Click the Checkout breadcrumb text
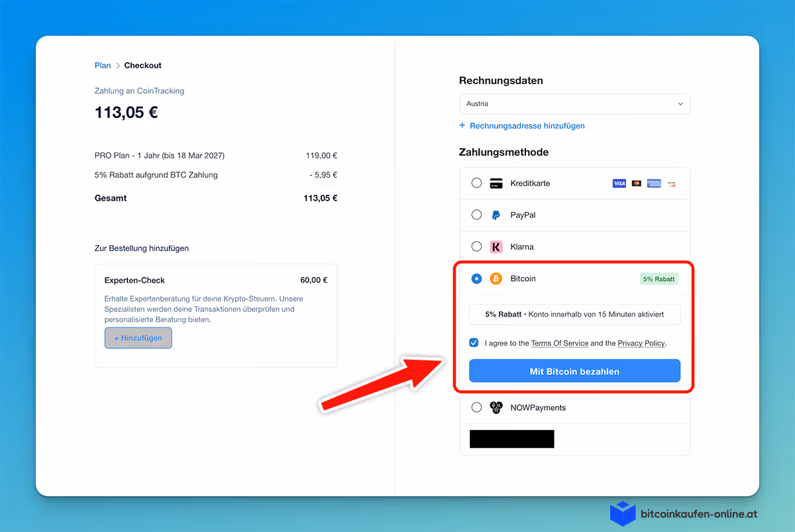 tap(143, 66)
